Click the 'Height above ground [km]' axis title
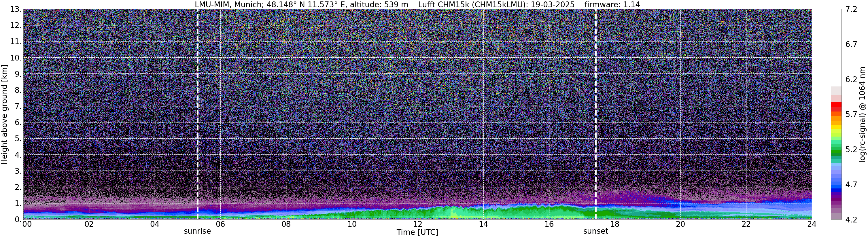868x238 pixels. 4,115
